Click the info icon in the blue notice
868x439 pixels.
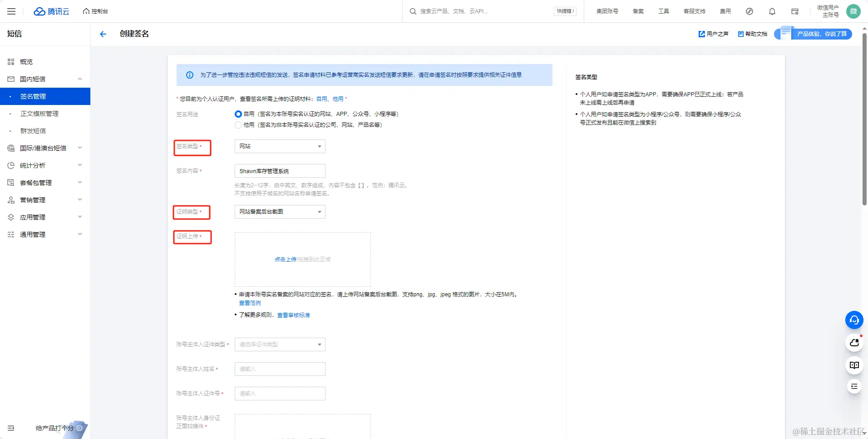click(x=190, y=75)
